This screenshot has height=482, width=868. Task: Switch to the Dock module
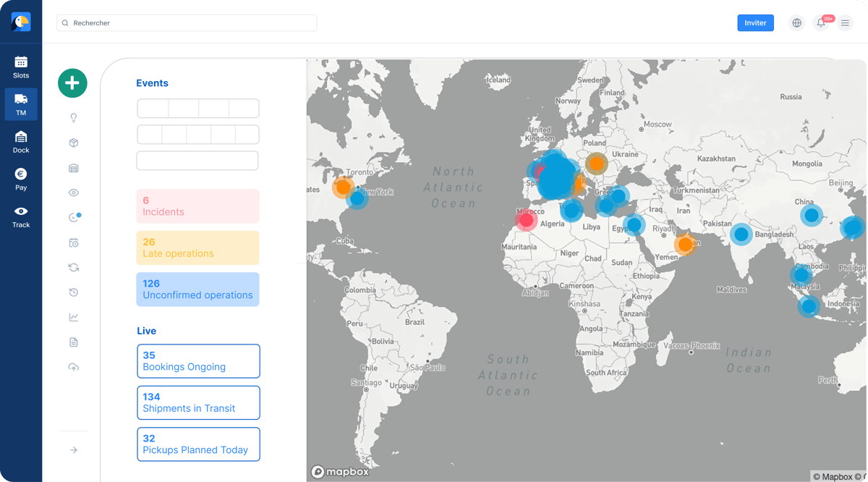point(21,141)
